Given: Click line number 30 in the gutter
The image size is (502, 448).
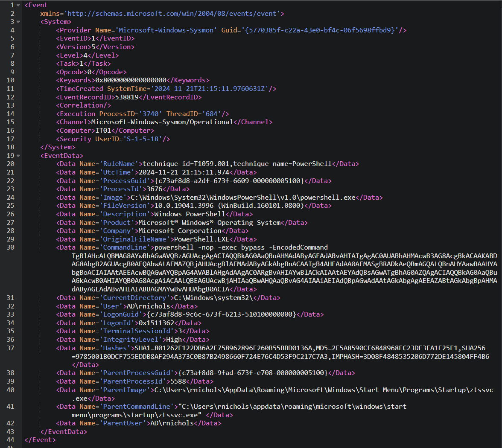Looking at the screenshot, I should [11, 247].
